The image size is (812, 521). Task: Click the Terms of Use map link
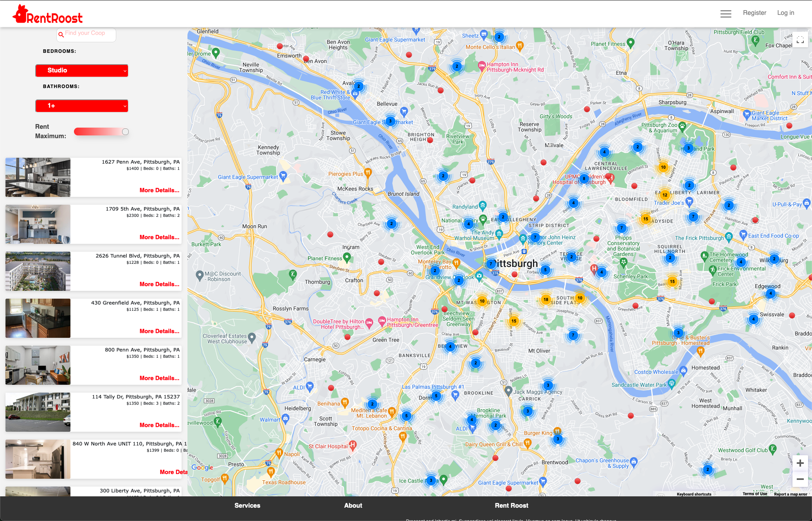(x=755, y=494)
